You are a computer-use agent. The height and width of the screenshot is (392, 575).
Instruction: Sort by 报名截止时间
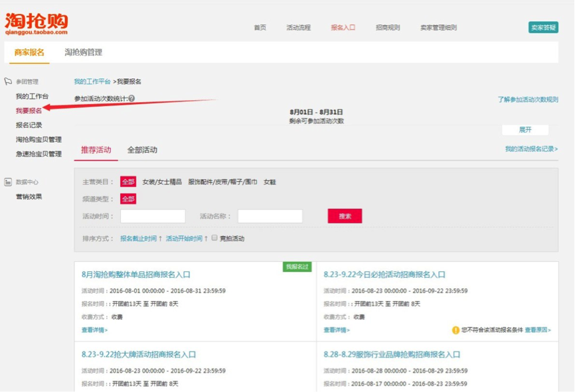click(139, 239)
